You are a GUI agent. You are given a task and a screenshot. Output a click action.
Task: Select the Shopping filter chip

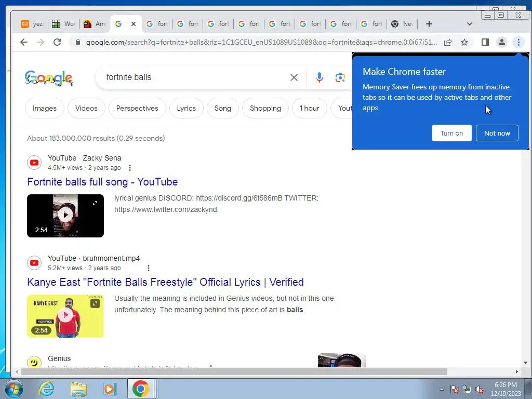pos(265,108)
